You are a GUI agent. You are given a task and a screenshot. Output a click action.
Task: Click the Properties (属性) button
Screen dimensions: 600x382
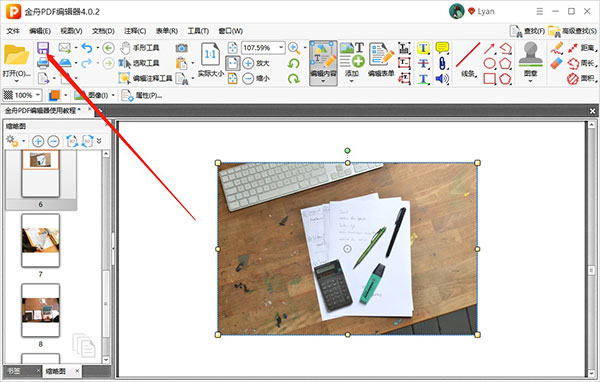click(x=142, y=95)
